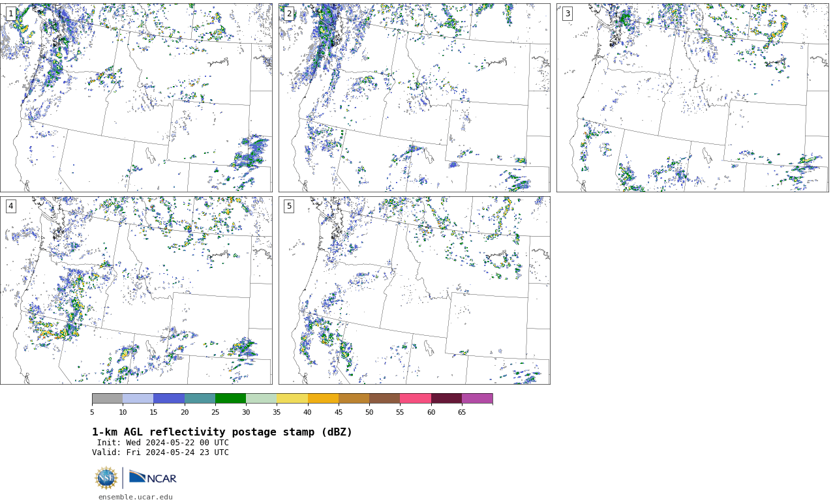Screen dimensions: 835x504
Task: Select the yellow 35-40 dBZ swatch
Action: (x=292, y=398)
